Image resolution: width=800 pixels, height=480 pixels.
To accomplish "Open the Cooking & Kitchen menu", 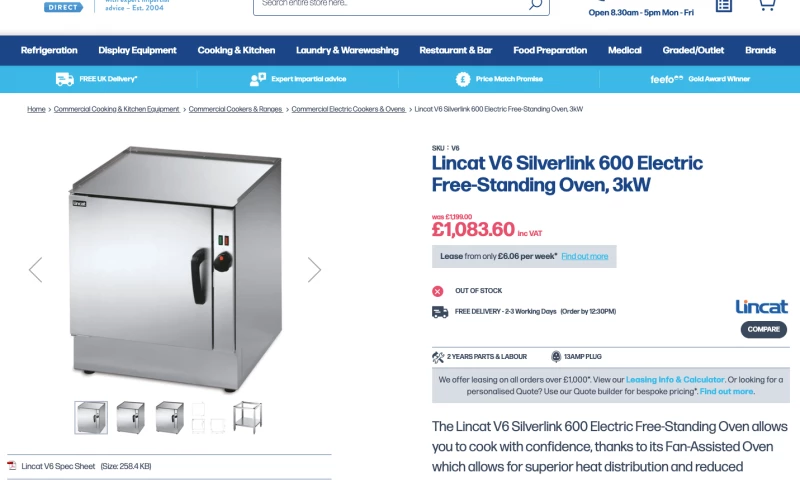I will click(236, 50).
